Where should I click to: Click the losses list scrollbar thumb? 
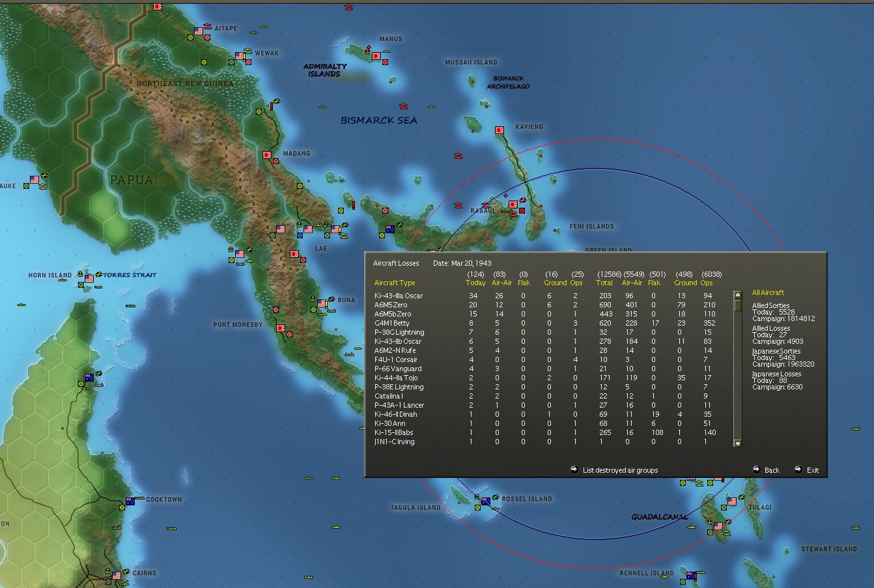738,305
